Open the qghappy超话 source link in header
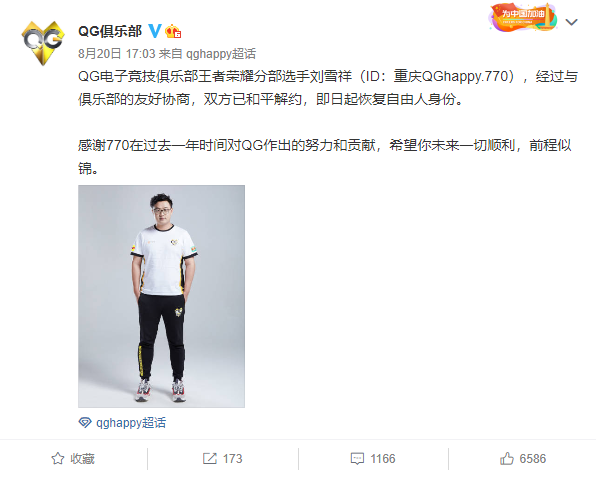596x477 pixels. coord(221,54)
